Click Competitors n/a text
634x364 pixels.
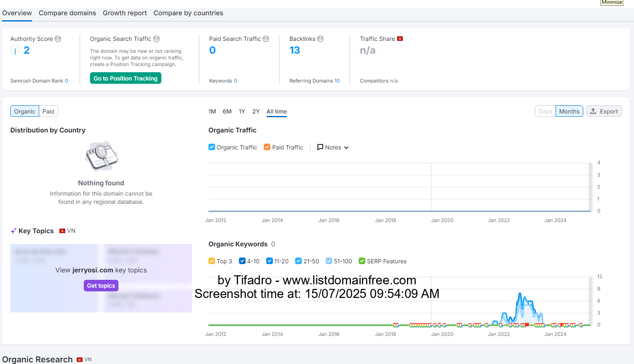click(x=379, y=81)
